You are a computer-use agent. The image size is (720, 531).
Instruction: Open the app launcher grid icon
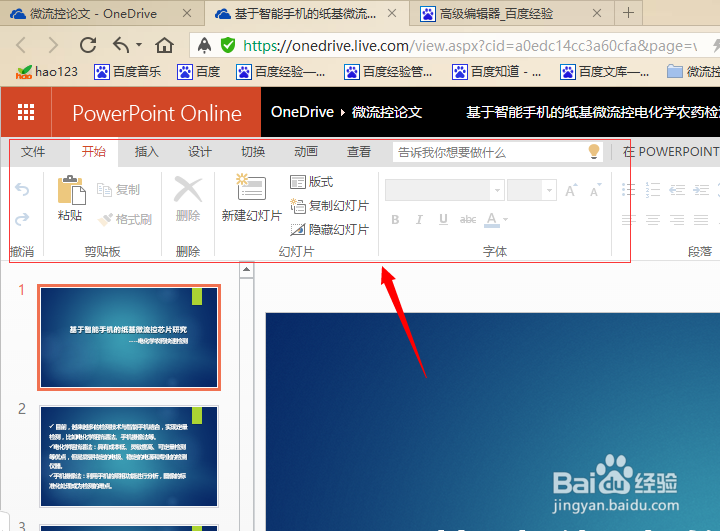click(26, 112)
